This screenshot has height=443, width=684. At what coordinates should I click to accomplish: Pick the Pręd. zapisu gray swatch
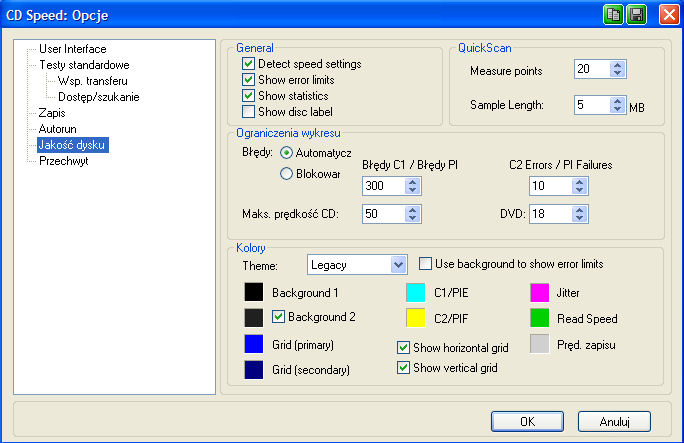point(540,344)
